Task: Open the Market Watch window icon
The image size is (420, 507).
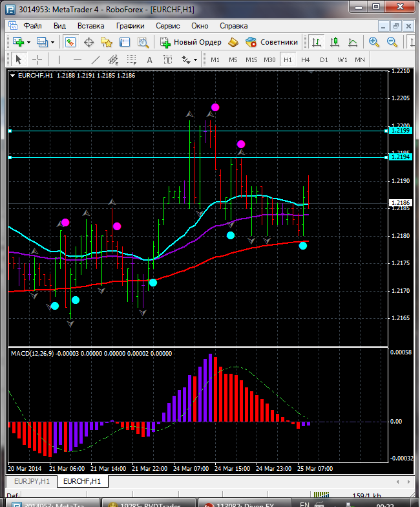Action: [70, 42]
